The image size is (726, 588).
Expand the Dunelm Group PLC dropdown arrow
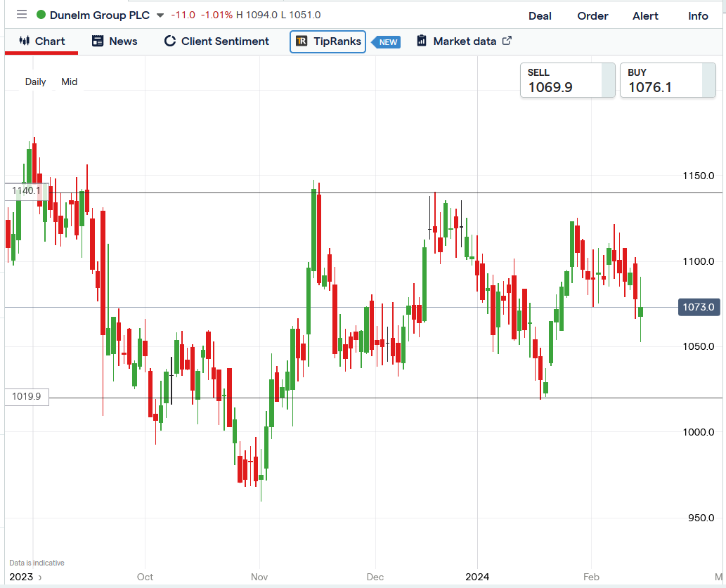[160, 15]
